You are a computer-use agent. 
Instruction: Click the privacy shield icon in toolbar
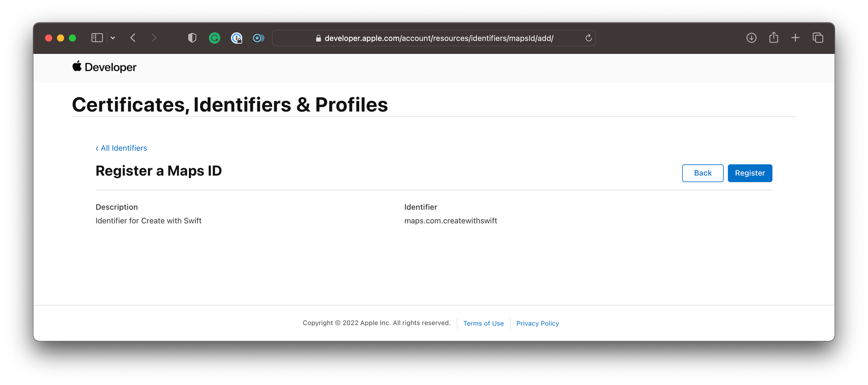pos(191,38)
